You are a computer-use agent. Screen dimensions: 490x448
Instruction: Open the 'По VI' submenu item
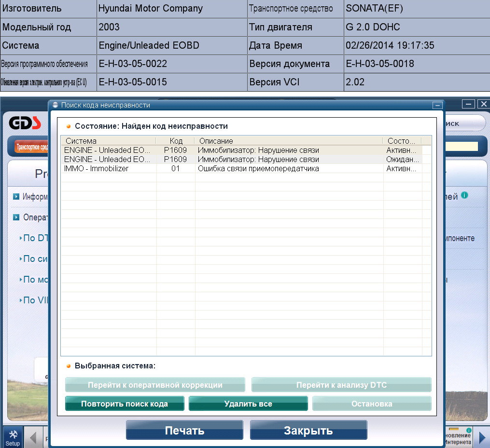click(34, 300)
